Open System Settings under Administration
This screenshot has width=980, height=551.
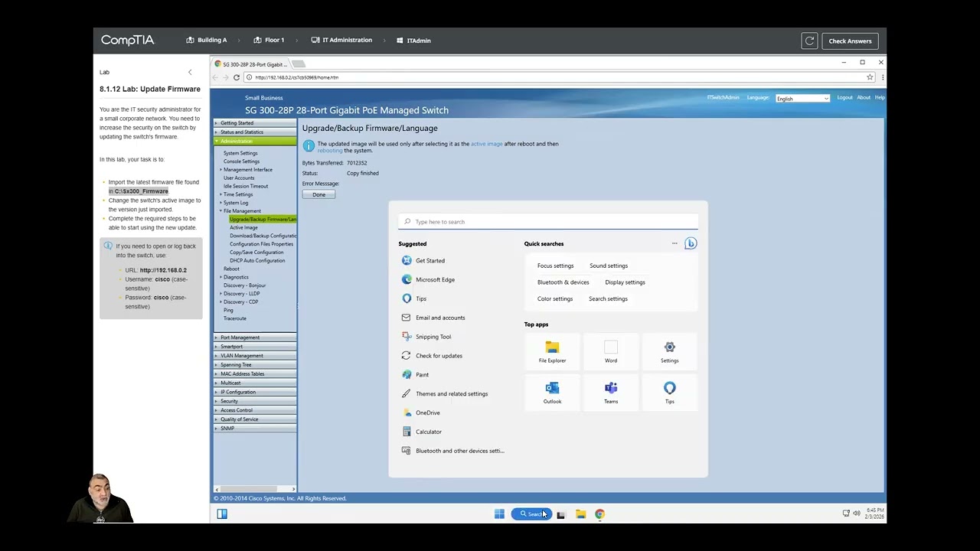pyautogui.click(x=240, y=153)
